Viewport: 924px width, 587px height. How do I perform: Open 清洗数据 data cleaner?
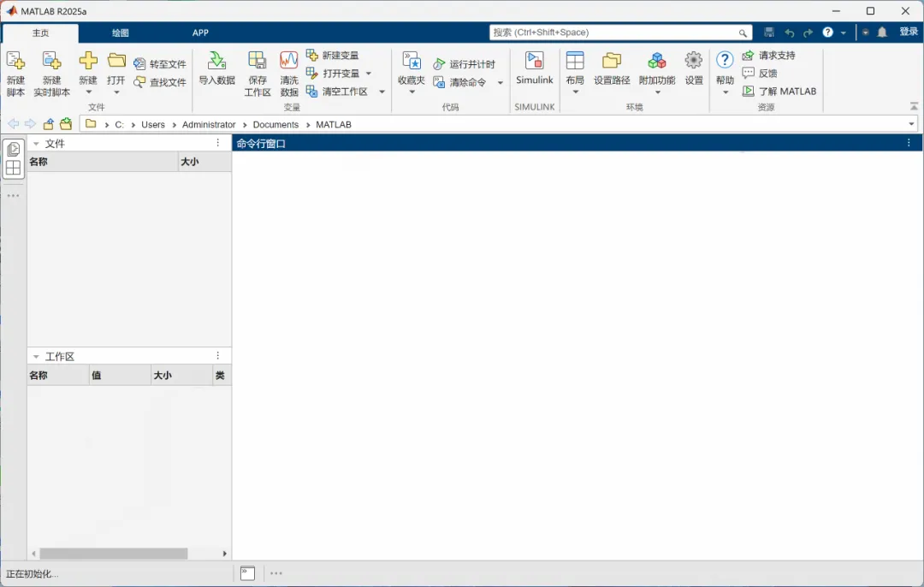(x=289, y=74)
